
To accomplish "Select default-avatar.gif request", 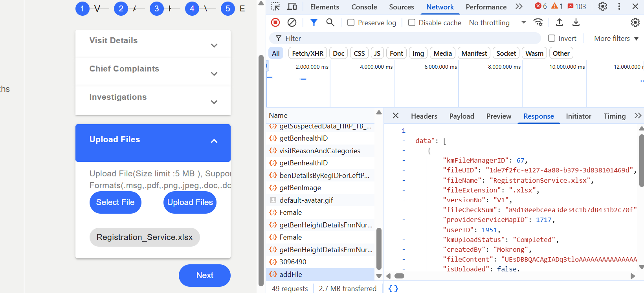I will click(x=321, y=200).
